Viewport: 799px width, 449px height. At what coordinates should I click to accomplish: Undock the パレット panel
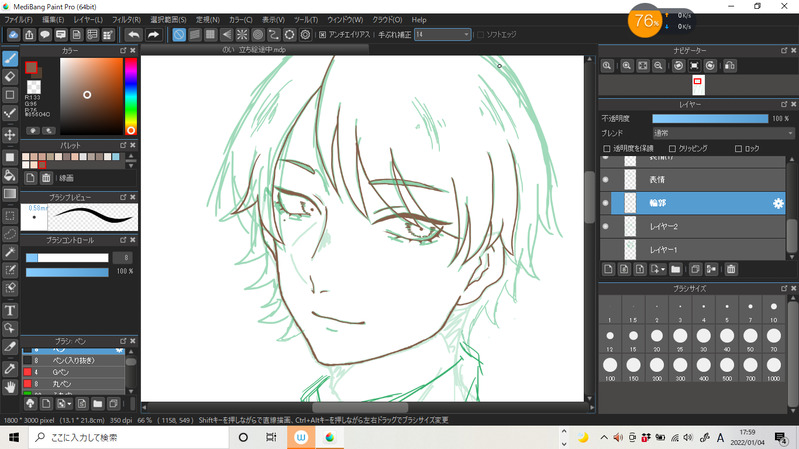123,145
